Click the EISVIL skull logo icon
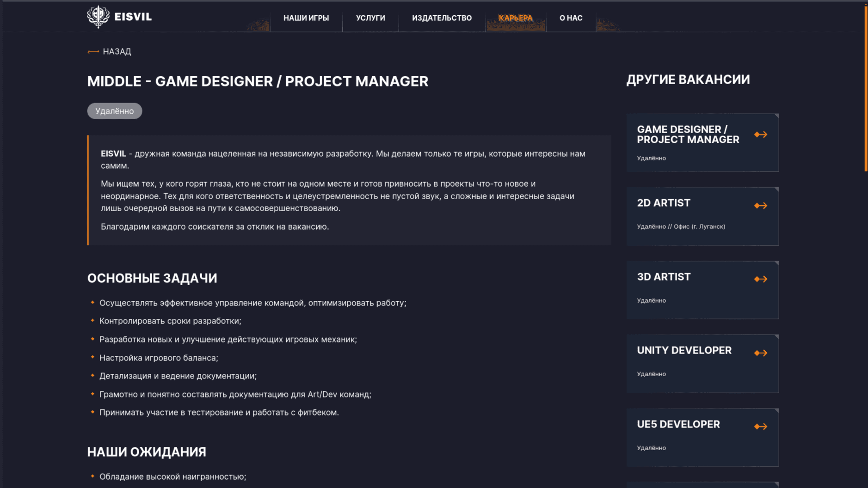This screenshot has width=868, height=488. click(x=98, y=17)
